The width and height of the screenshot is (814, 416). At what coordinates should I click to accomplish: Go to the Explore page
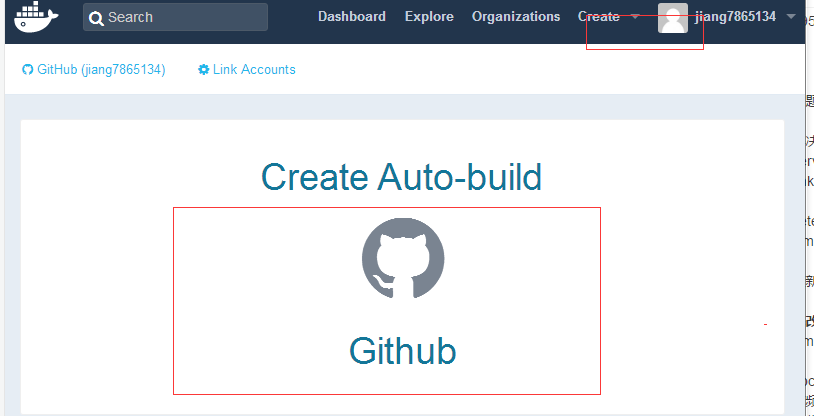tap(429, 17)
